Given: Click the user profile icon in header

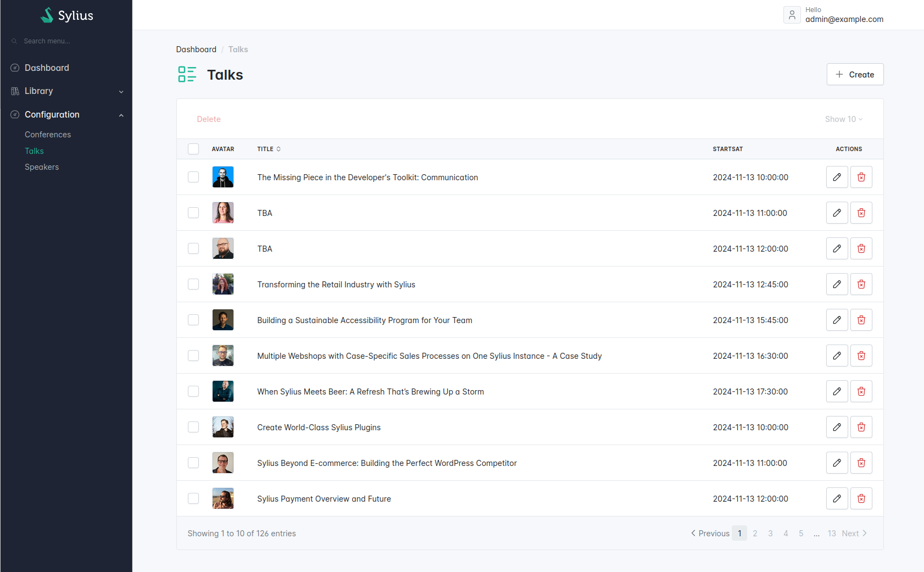Looking at the screenshot, I should [792, 15].
